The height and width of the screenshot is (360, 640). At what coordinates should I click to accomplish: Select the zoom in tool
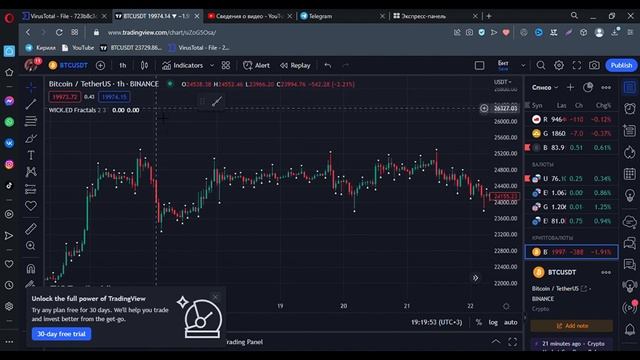point(31,246)
